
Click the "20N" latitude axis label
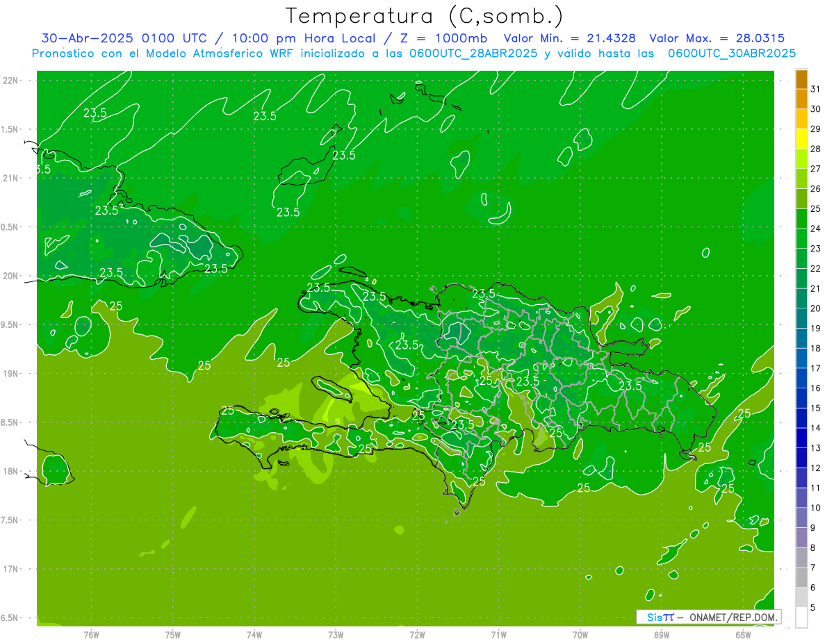(x=11, y=276)
